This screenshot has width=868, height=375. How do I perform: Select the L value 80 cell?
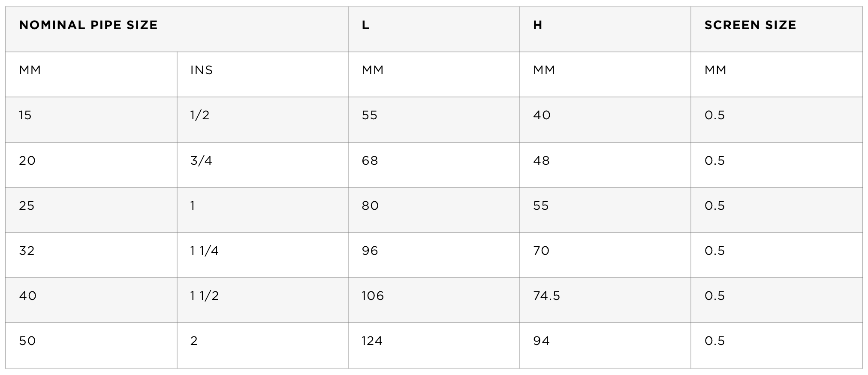coord(434,210)
